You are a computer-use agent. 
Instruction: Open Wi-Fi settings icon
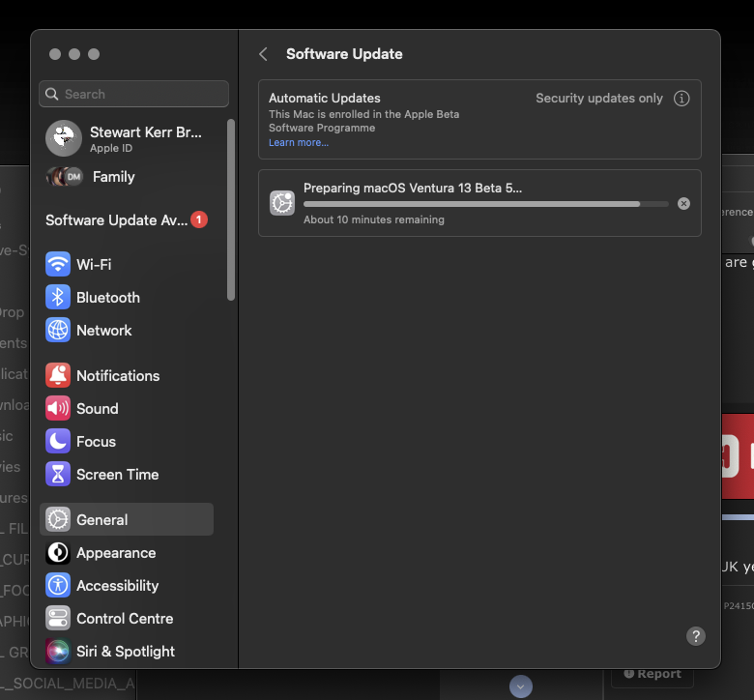(x=58, y=264)
